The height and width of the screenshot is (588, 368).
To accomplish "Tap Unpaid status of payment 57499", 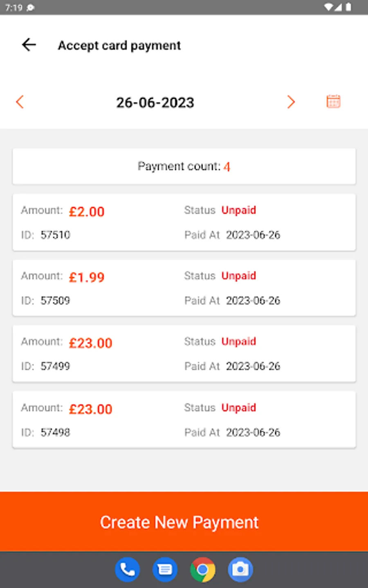I will [238, 341].
